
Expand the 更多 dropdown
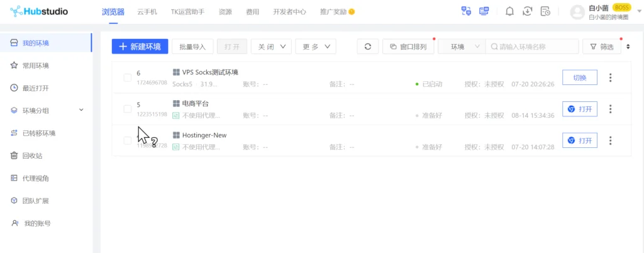[316, 47]
